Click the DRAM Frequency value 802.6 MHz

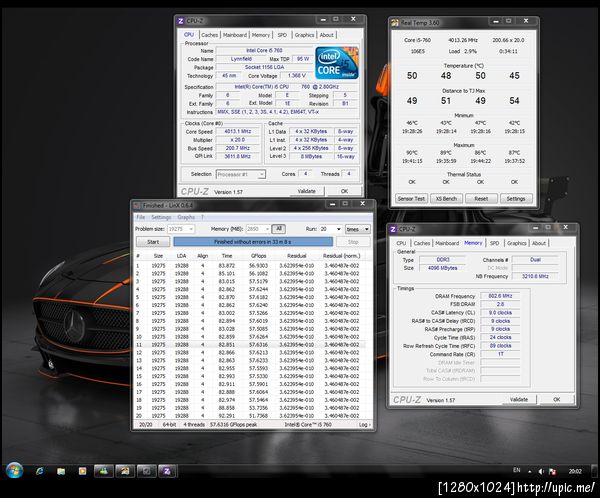pyautogui.click(x=500, y=296)
